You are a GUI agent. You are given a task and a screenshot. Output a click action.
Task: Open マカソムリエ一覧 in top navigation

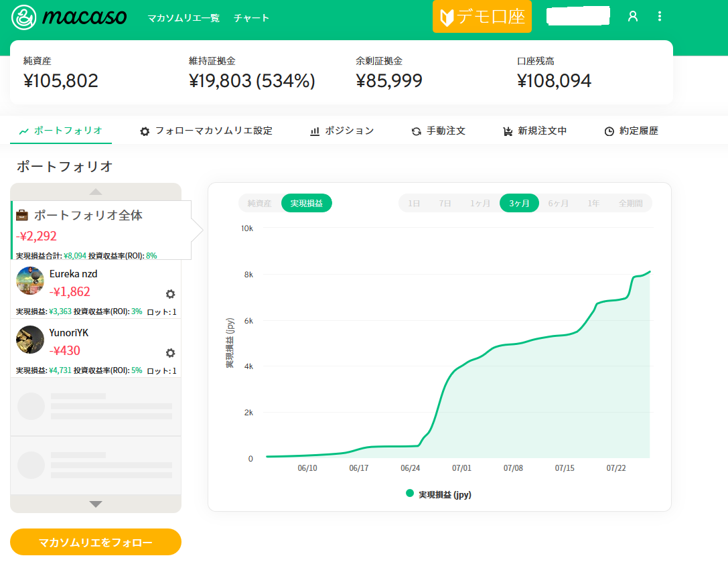click(x=184, y=18)
